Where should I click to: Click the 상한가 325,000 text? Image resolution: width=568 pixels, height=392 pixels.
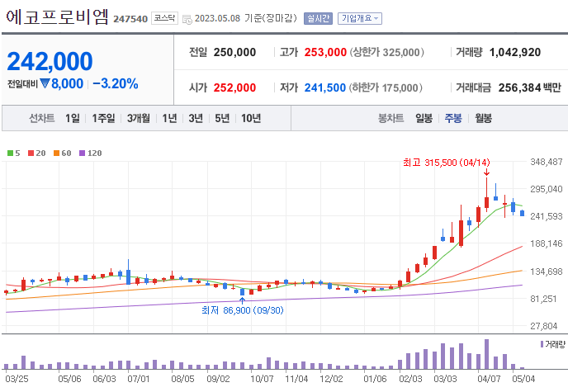[386, 53]
